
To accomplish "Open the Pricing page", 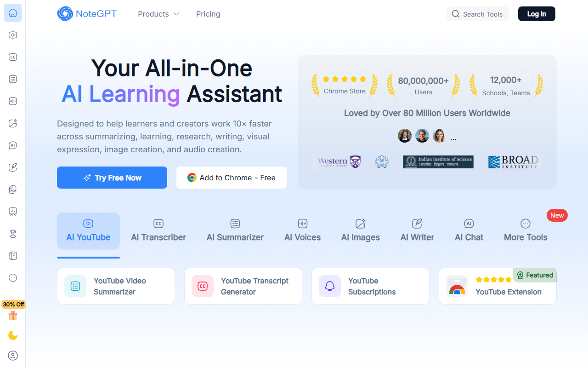I will pos(208,14).
